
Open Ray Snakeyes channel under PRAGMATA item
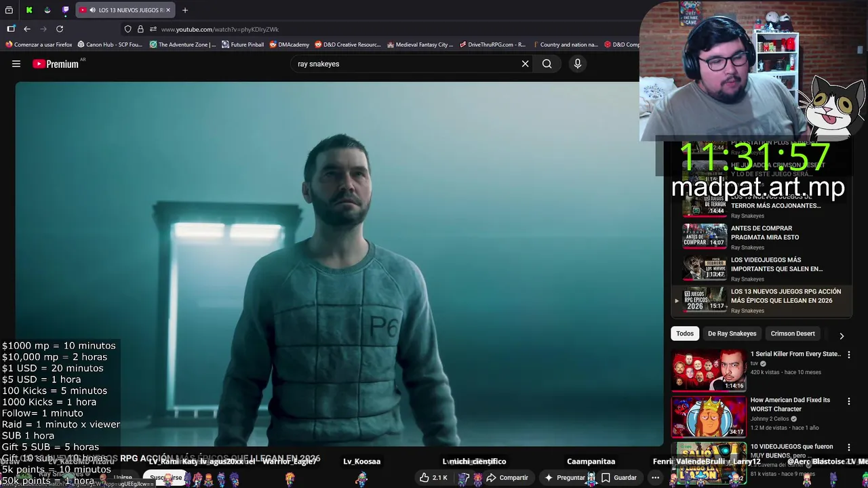pos(747,247)
